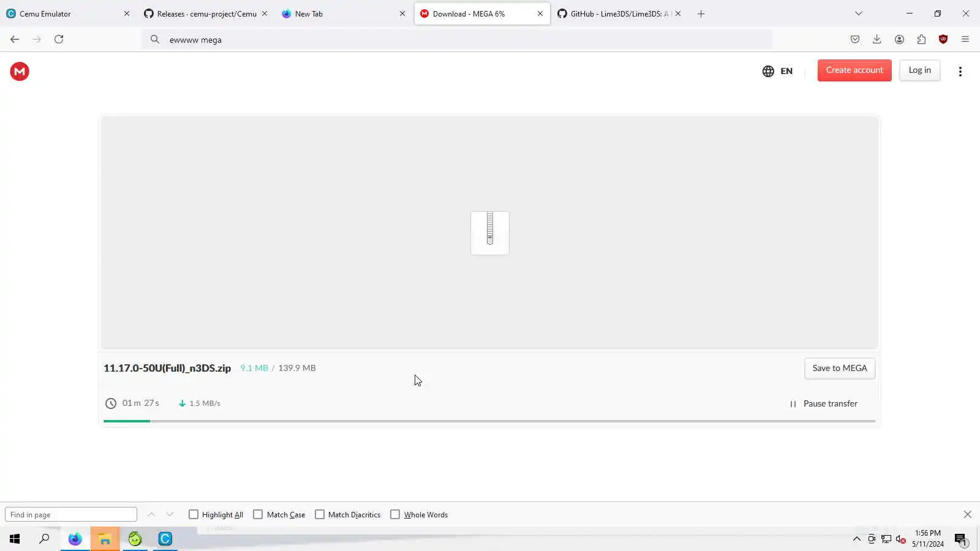Click the remaining time 01m 27s
Image resolution: width=980 pixels, height=551 pixels.
[x=140, y=403]
